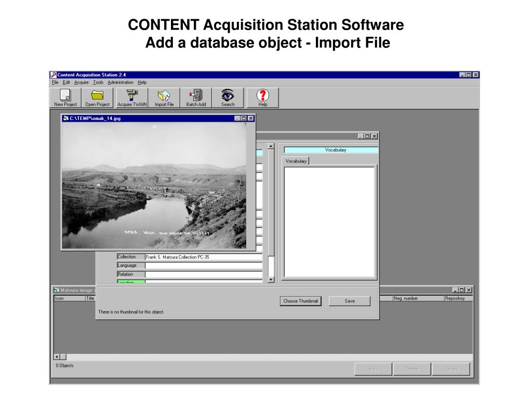The height and width of the screenshot is (399, 532).
Task: Open the Help menu in menu bar
Action: click(x=142, y=83)
